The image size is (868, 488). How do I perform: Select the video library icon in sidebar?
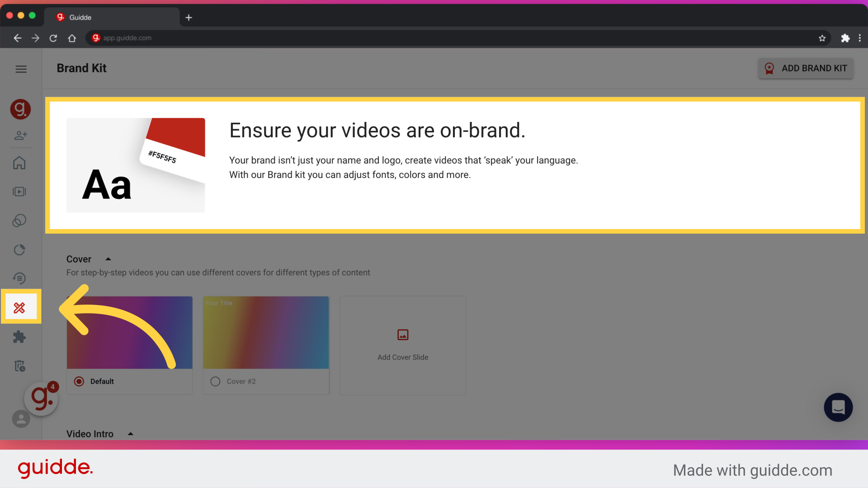(20, 191)
